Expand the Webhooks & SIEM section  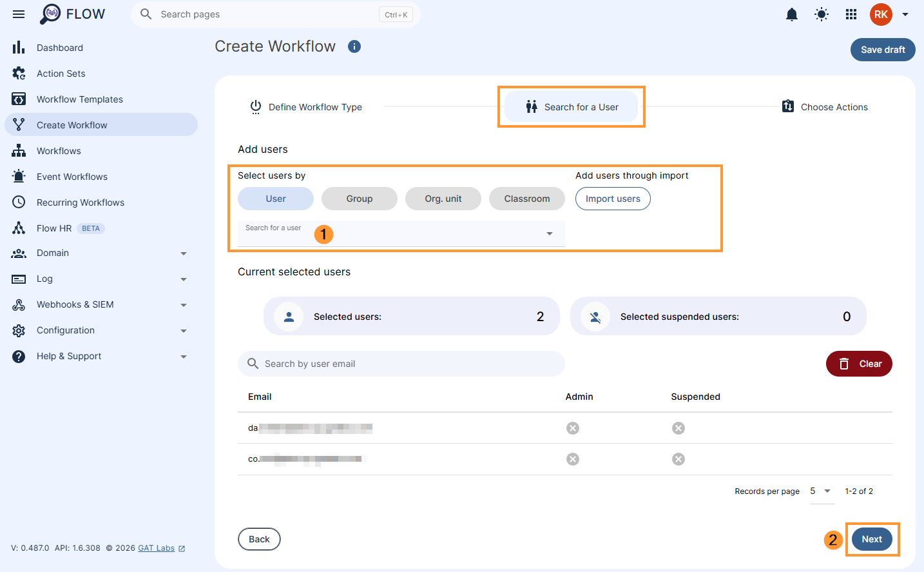pyautogui.click(x=184, y=305)
